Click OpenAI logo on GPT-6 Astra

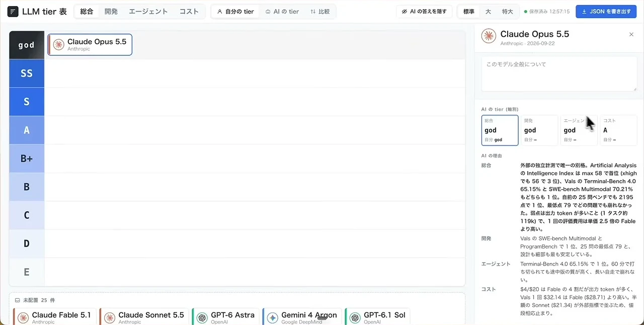coord(202,318)
